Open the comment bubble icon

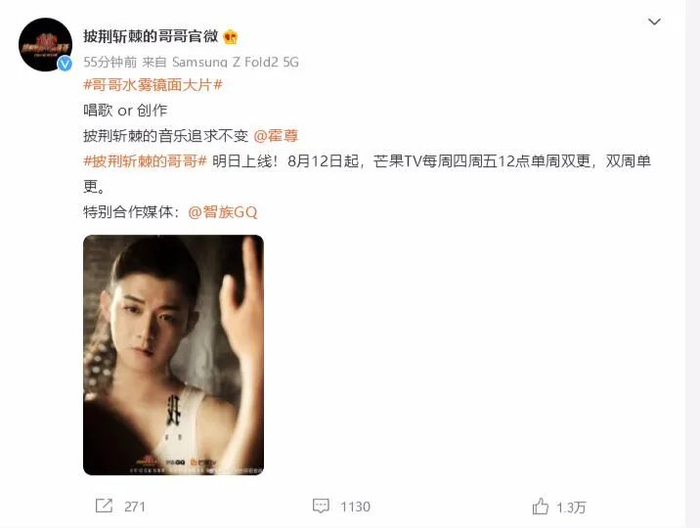point(321,506)
